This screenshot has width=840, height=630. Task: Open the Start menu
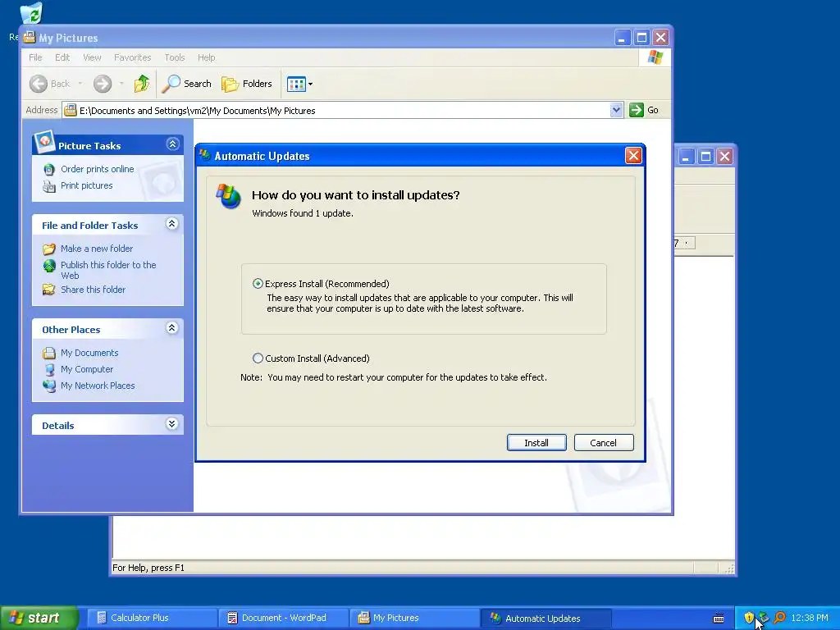(x=39, y=618)
